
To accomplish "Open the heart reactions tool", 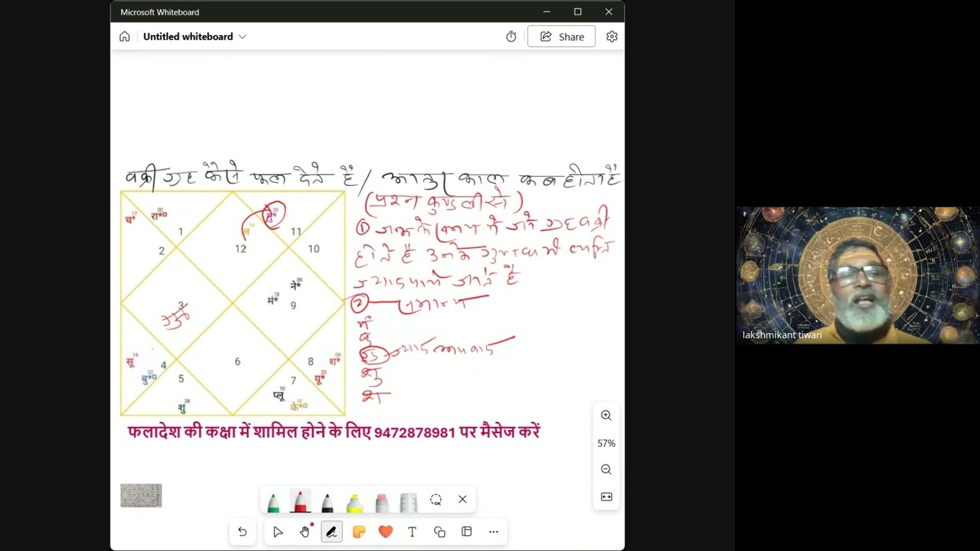I will point(385,532).
